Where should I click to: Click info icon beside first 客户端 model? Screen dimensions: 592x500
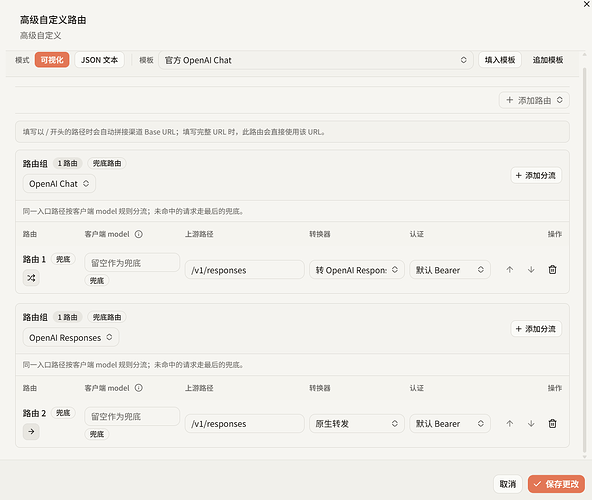(x=139, y=234)
